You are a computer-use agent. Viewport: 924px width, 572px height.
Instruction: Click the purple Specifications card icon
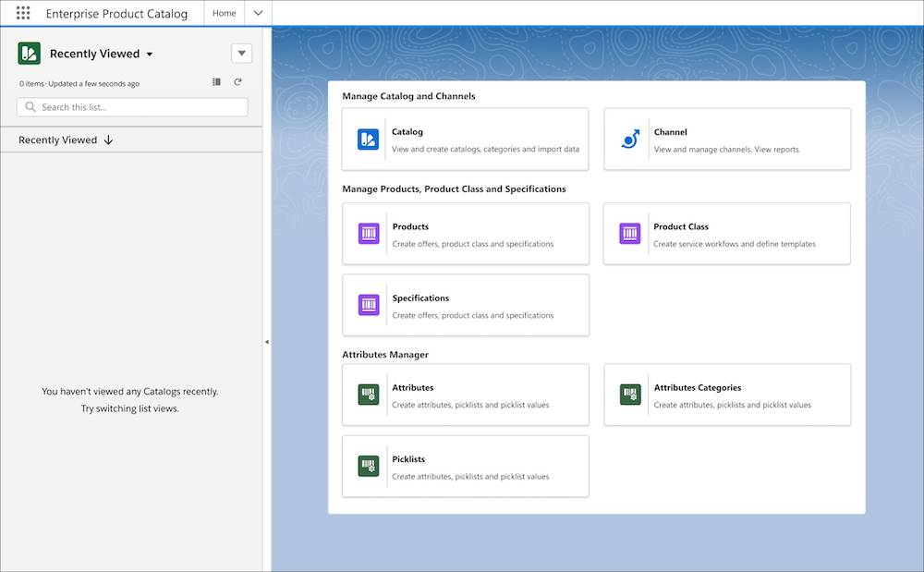tap(369, 305)
